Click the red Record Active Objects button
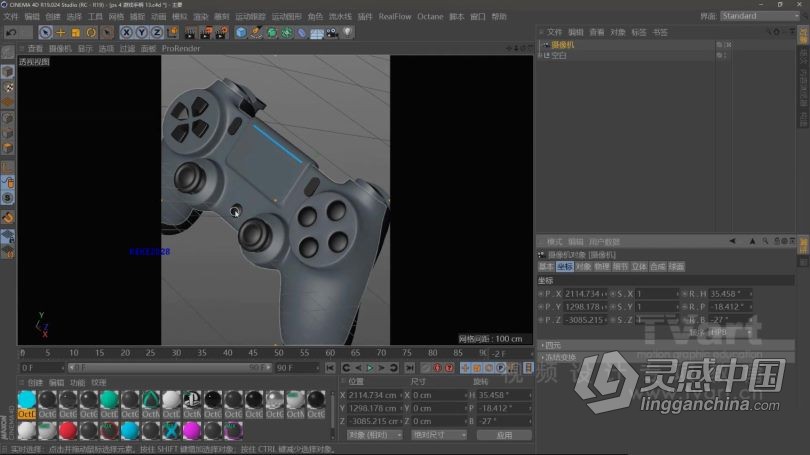 tap(437, 368)
